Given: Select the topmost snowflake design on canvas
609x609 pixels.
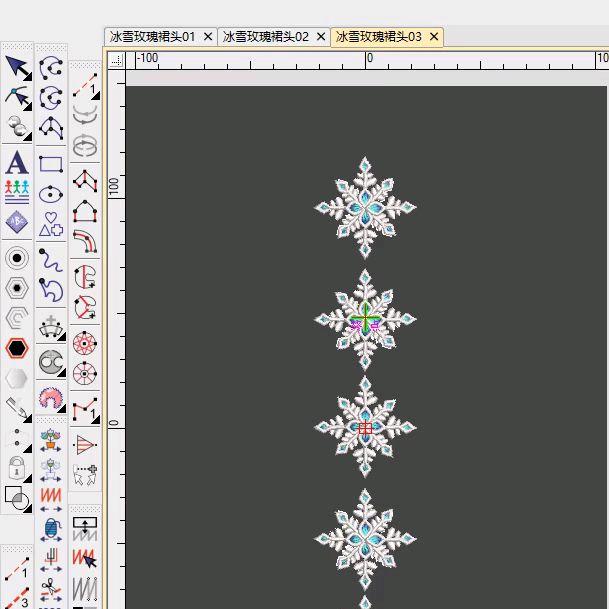Looking at the screenshot, I should pyautogui.click(x=365, y=208).
